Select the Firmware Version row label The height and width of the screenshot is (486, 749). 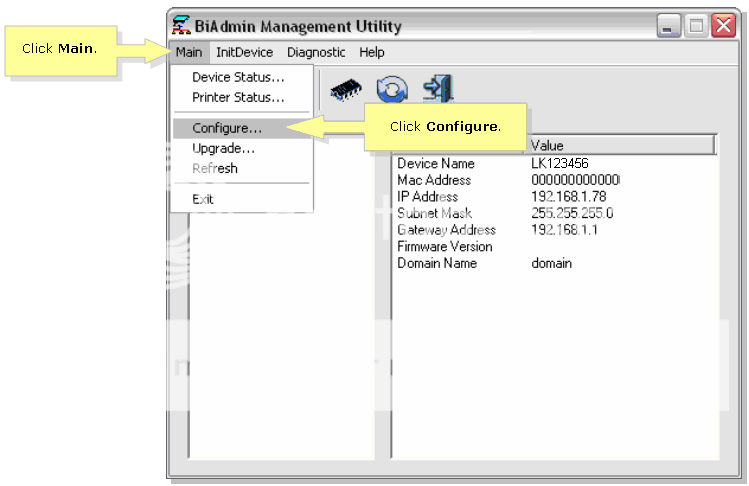pos(445,247)
